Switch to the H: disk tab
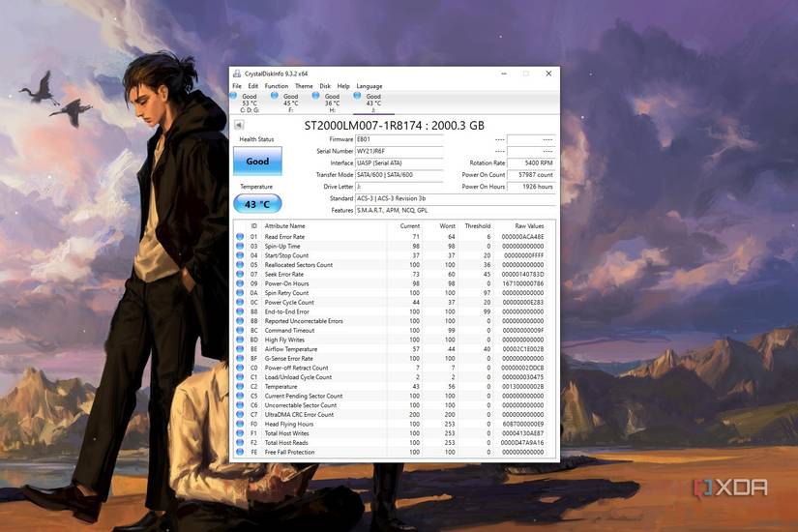The height and width of the screenshot is (532, 798). [332, 103]
